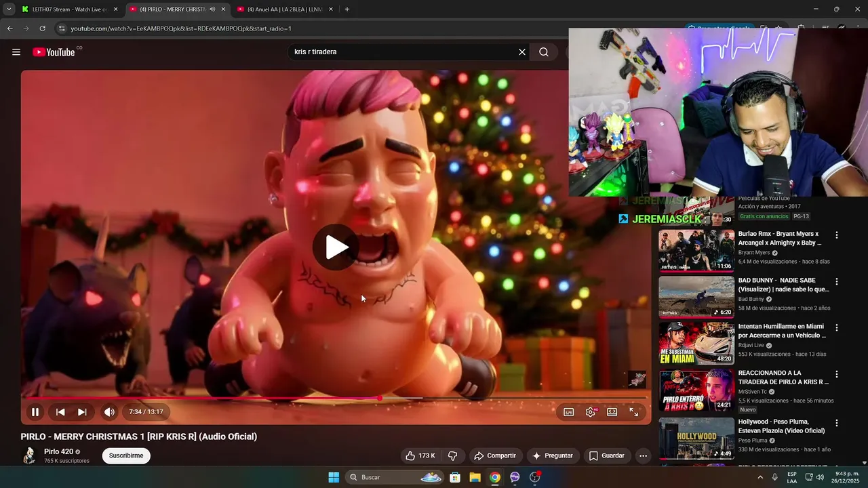Click the Preguntar button

pyautogui.click(x=553, y=455)
